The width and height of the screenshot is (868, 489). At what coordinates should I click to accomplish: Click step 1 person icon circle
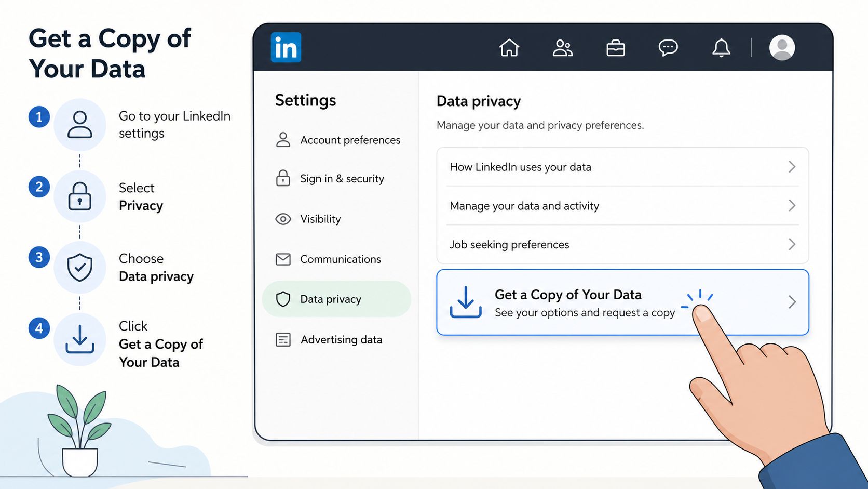pyautogui.click(x=80, y=125)
